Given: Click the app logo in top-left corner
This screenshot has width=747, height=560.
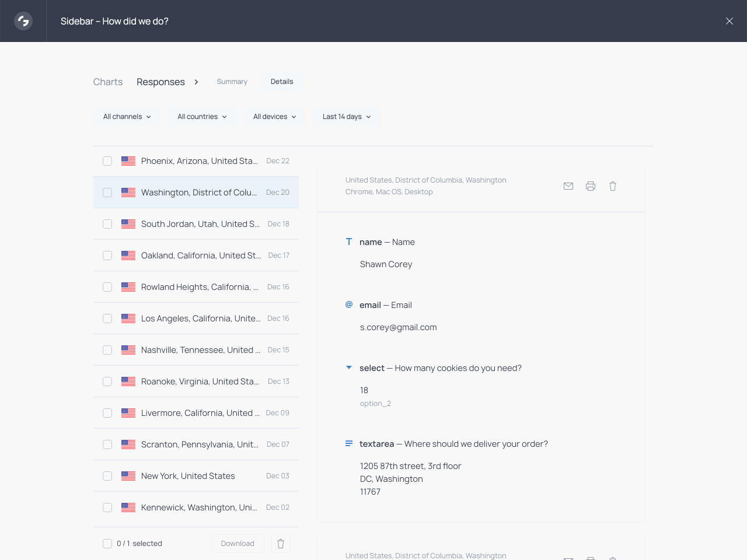Looking at the screenshot, I should [23, 21].
